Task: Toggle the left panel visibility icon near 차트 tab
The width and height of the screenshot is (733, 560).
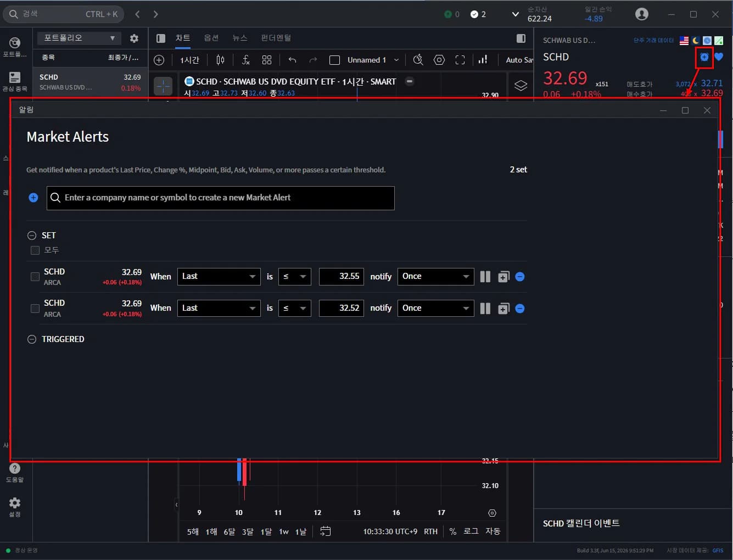Action: pyautogui.click(x=161, y=38)
